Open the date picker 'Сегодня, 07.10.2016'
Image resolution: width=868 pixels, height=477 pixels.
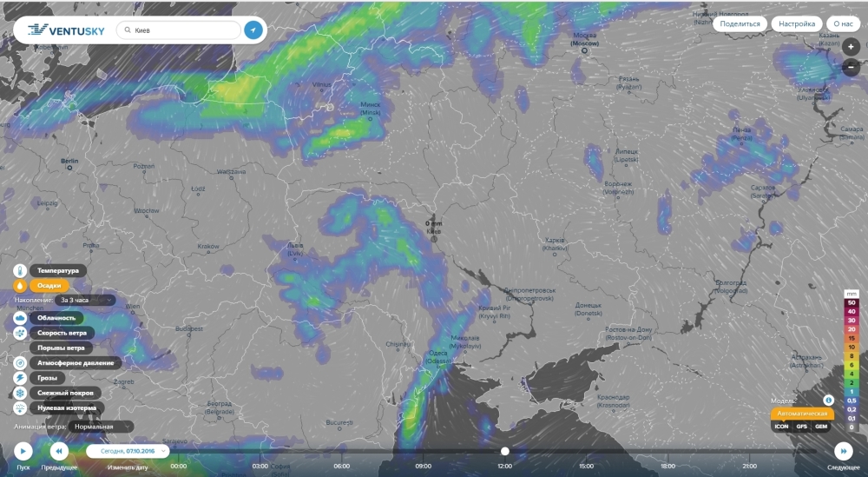click(x=128, y=451)
